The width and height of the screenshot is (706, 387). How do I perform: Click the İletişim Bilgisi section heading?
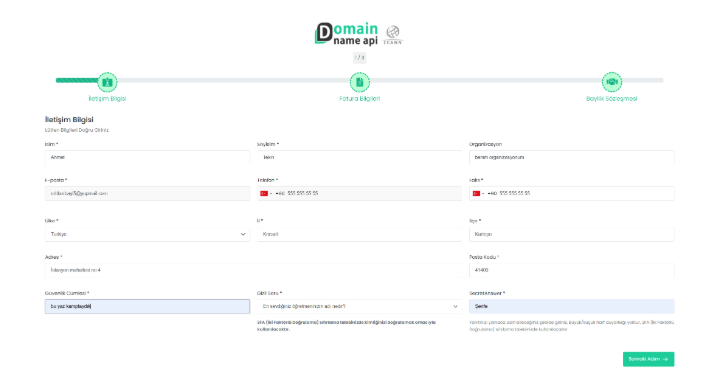69,119
